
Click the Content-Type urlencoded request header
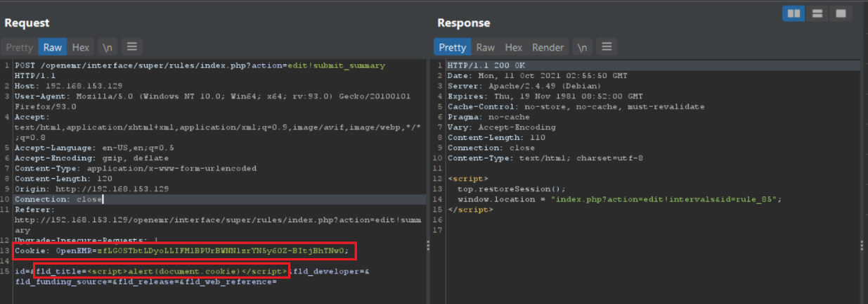[x=135, y=169]
